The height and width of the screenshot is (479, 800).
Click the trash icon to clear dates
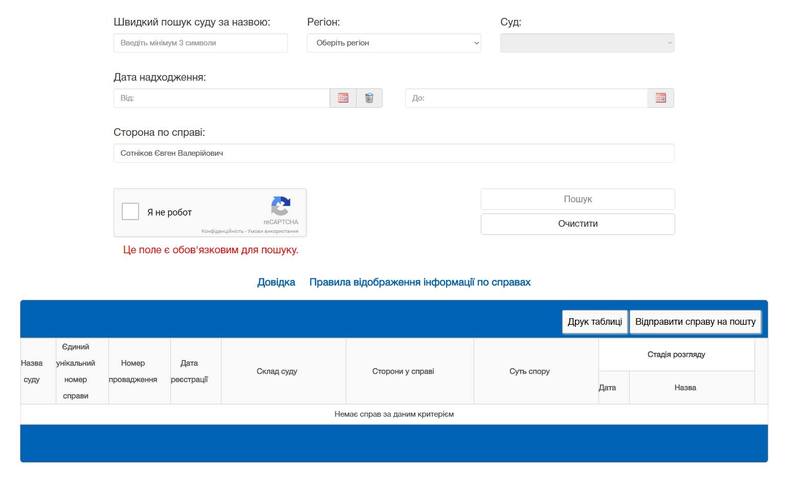pos(369,98)
